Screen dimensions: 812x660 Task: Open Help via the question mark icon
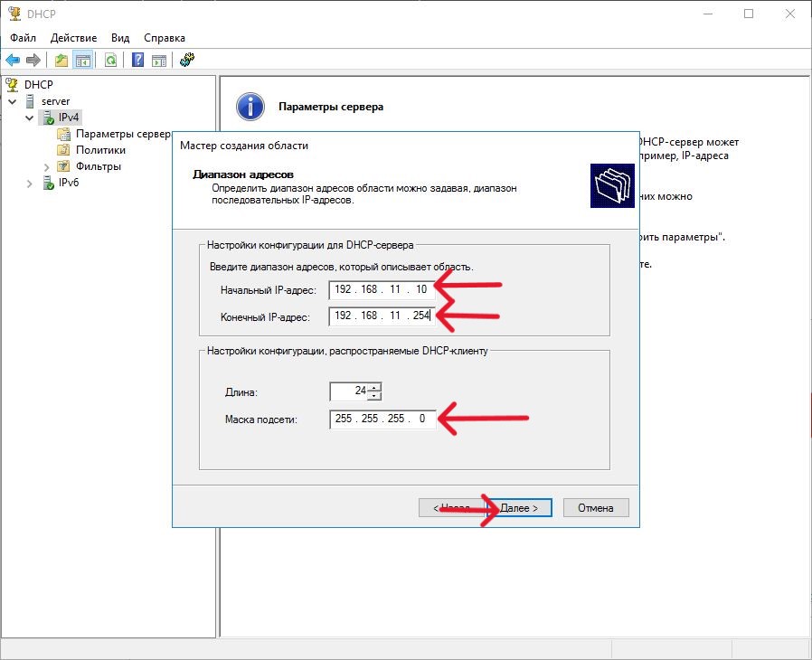tap(138, 61)
